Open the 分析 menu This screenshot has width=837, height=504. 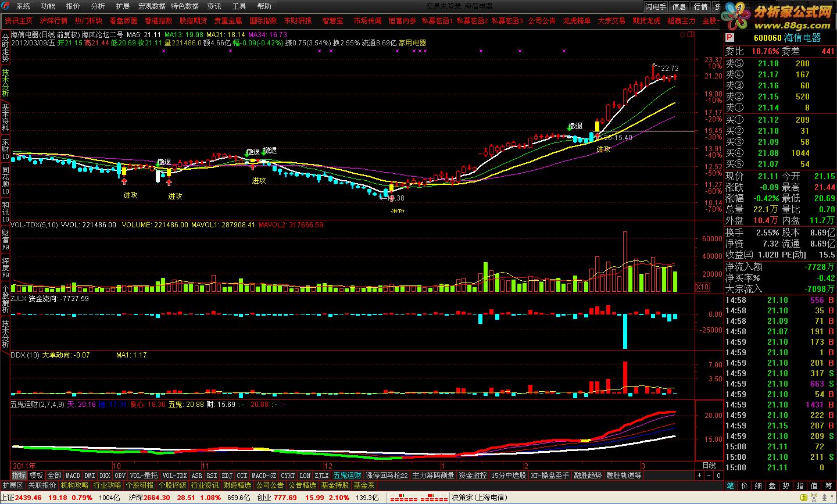point(98,6)
